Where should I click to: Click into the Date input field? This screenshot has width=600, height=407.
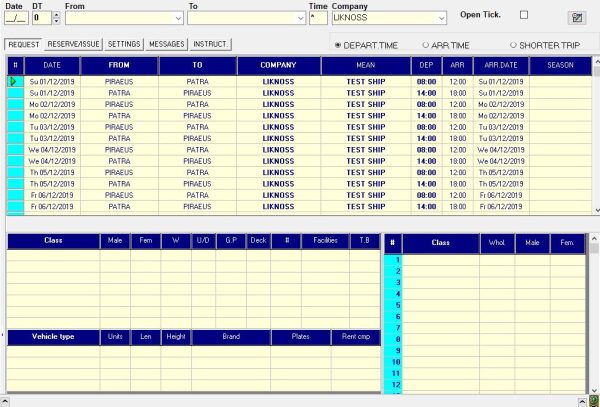point(16,18)
